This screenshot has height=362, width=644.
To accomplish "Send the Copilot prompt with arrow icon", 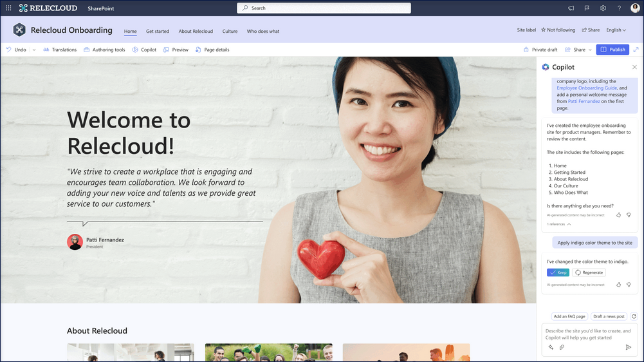I will pos(629,347).
